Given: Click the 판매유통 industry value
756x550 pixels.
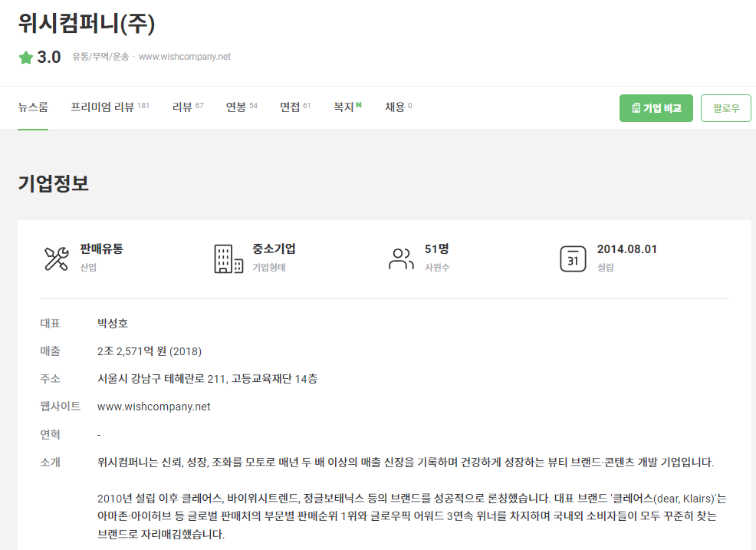Looking at the screenshot, I should click(101, 249).
